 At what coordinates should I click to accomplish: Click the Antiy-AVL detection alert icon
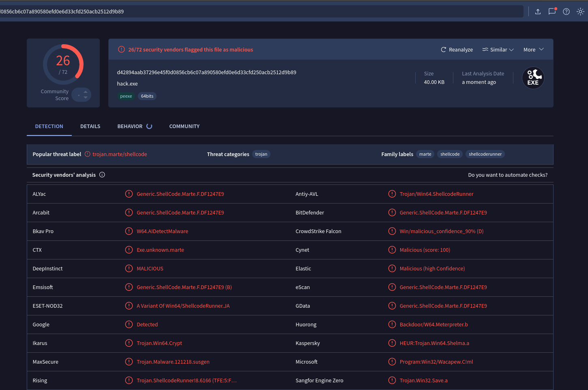(392, 194)
